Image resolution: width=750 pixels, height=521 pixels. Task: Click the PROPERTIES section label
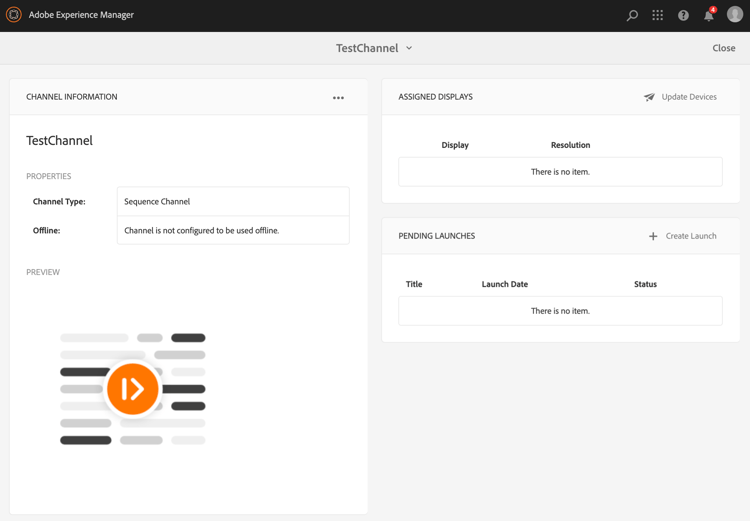48,176
